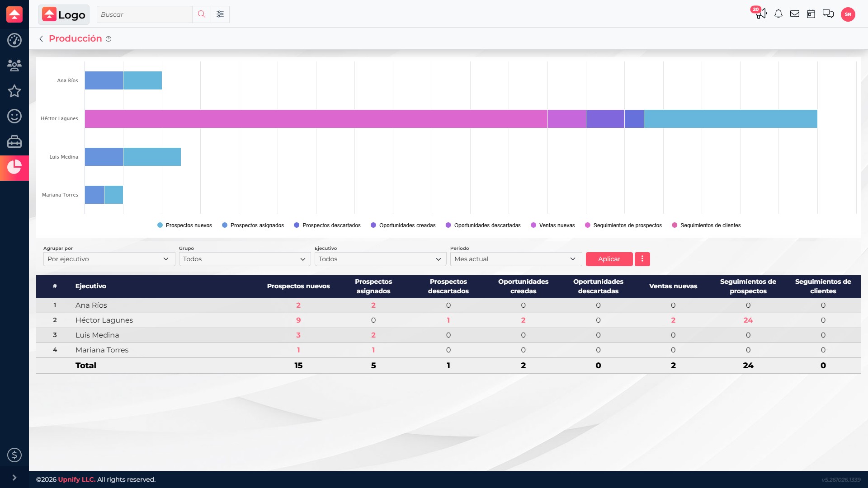Click the Aplicar button

tap(609, 259)
